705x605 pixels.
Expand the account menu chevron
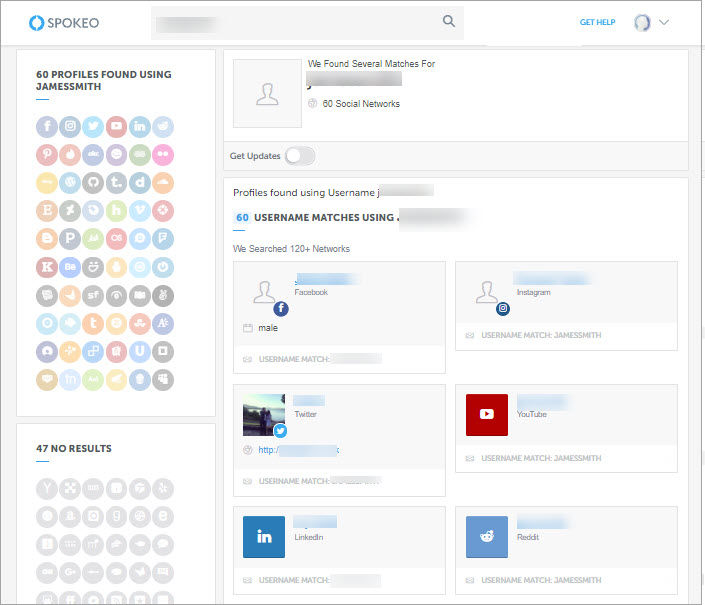(x=664, y=22)
